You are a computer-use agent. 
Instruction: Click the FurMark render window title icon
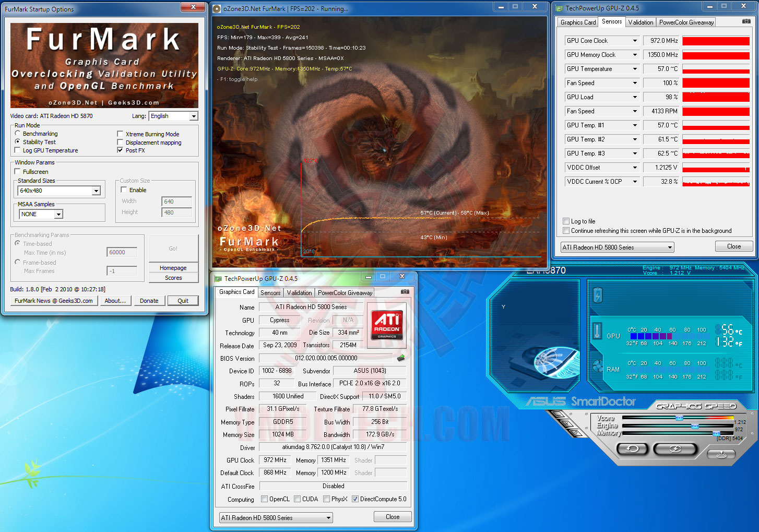[x=217, y=9]
